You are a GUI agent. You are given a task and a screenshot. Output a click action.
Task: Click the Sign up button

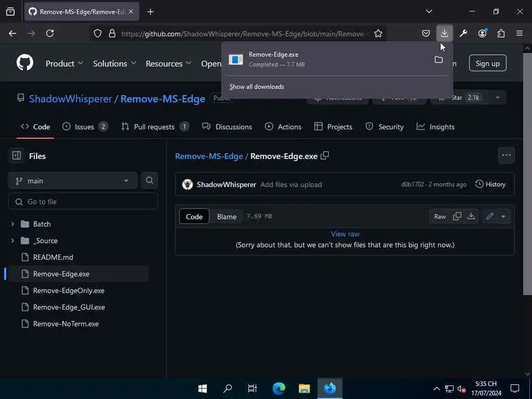point(487,63)
